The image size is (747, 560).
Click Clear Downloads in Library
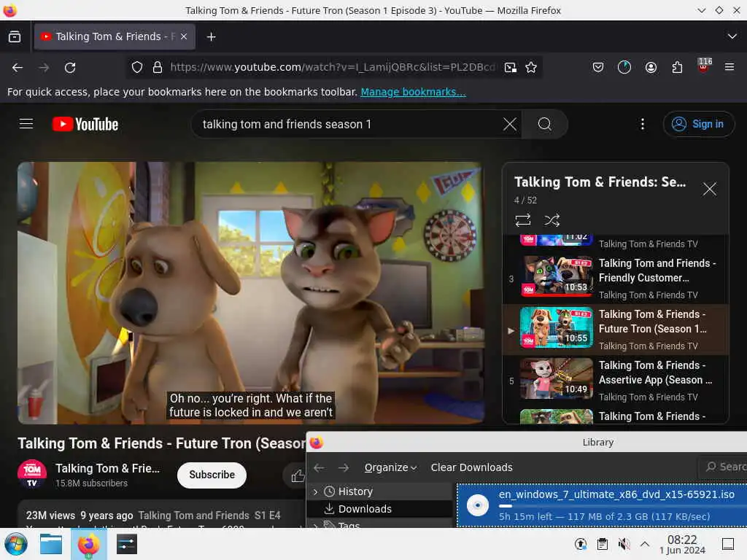click(x=472, y=467)
